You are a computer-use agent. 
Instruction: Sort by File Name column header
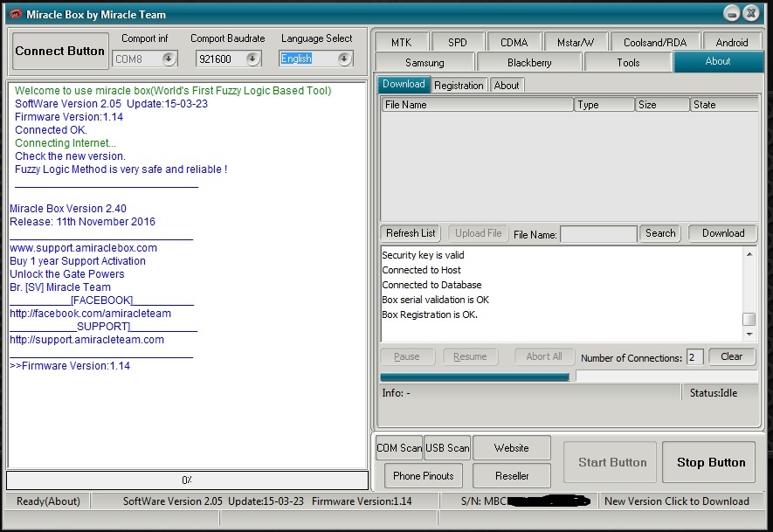pyautogui.click(x=477, y=105)
